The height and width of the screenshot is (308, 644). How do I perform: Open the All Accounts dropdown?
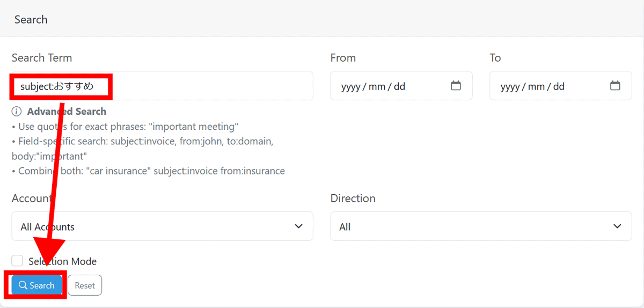(162, 226)
